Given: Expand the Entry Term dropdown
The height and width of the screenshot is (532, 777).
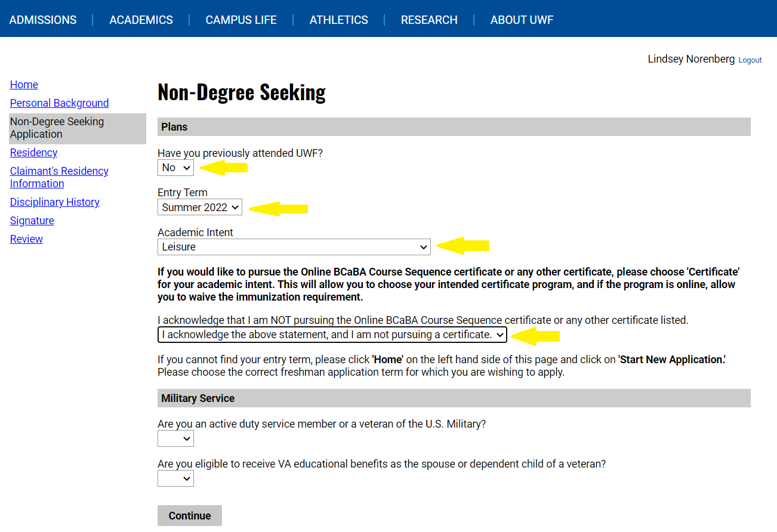Looking at the screenshot, I should pyautogui.click(x=200, y=208).
